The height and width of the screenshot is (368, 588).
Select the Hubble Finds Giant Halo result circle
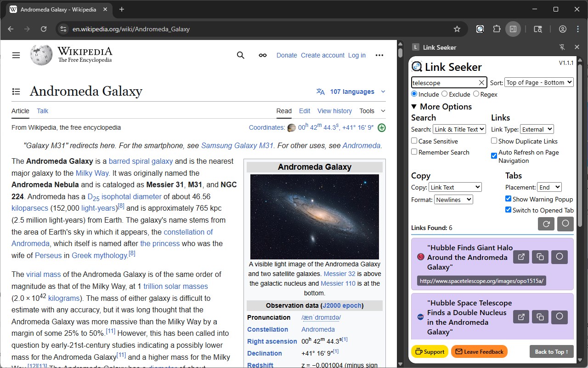coord(560,257)
